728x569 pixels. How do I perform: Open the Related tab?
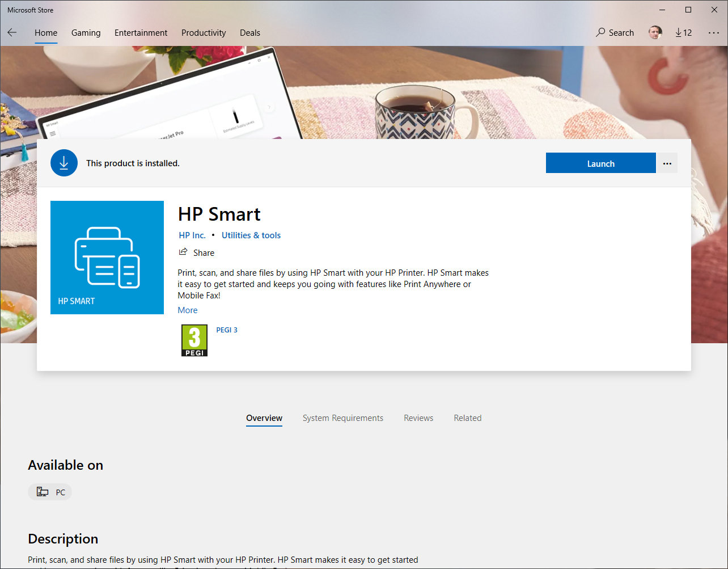[x=468, y=418]
